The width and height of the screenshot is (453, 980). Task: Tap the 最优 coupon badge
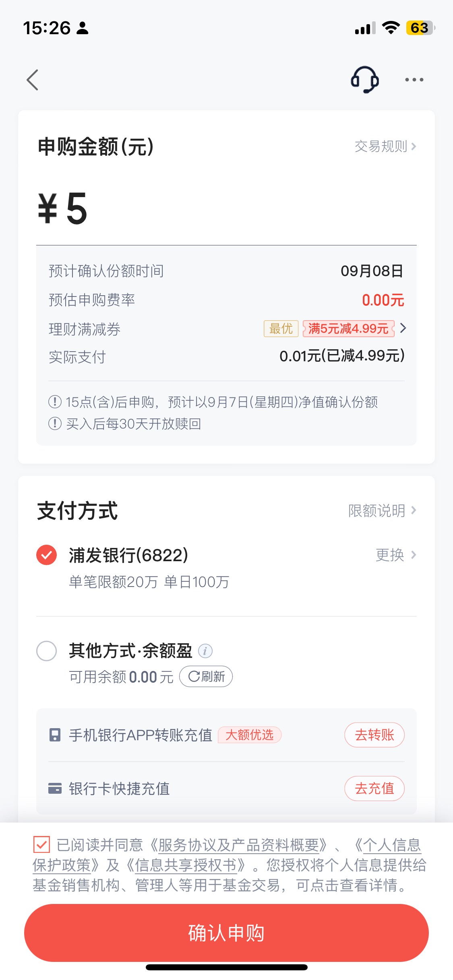tap(281, 329)
